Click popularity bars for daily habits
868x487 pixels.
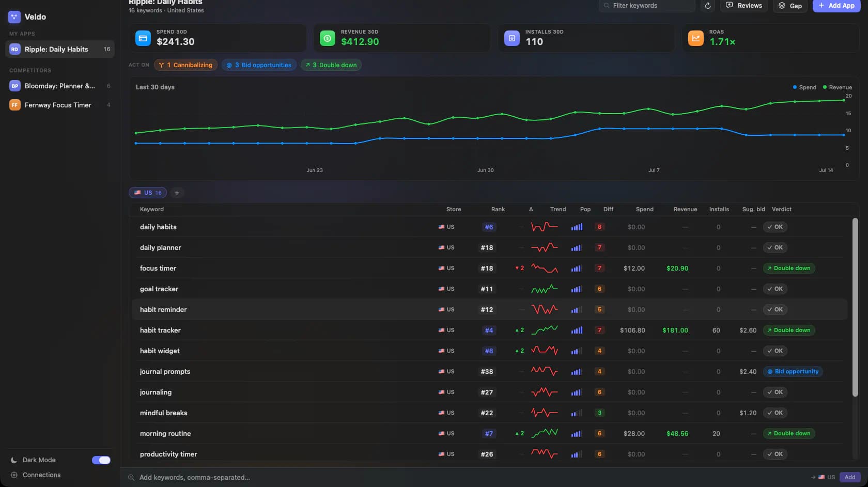point(577,227)
